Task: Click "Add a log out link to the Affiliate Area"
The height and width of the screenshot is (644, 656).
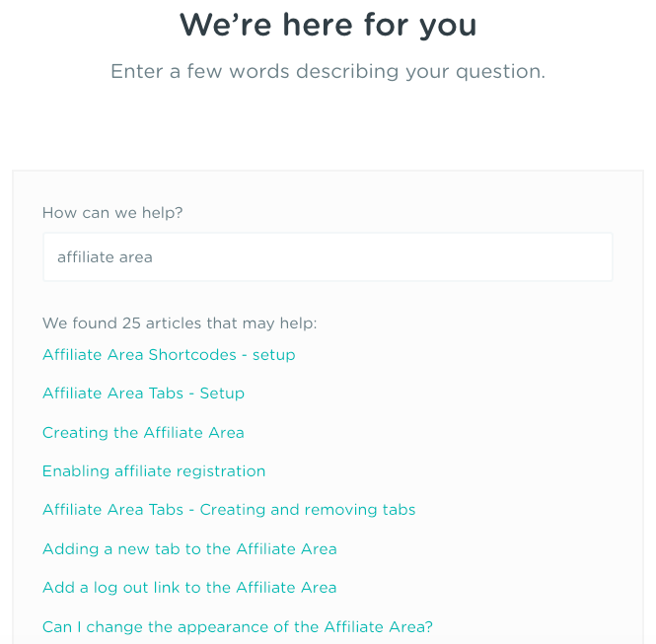Action: [x=189, y=588]
